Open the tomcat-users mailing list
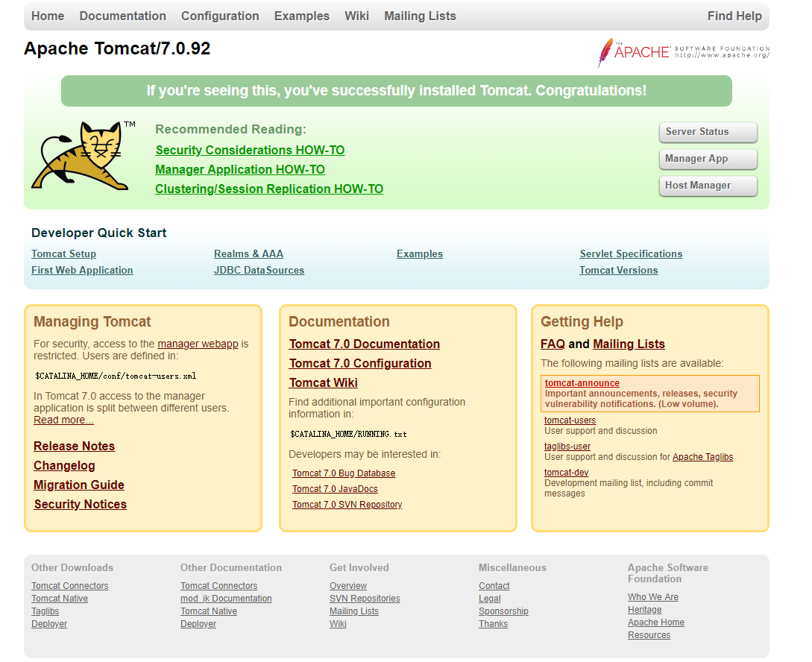The image size is (812, 662). [570, 420]
